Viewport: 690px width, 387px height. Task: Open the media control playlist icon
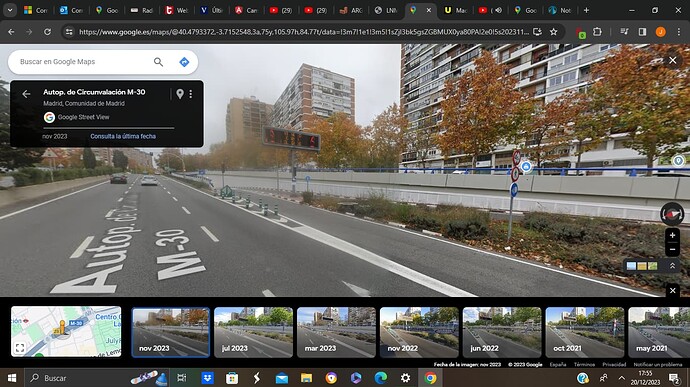click(624, 32)
